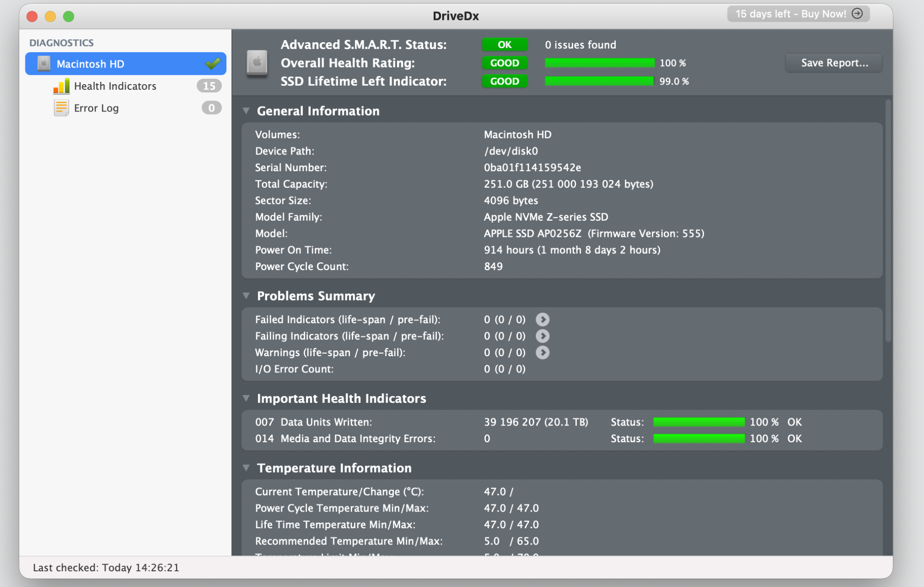The image size is (924, 587).
Task: Click Volumes value Macintosh HD
Action: pyautogui.click(x=517, y=135)
